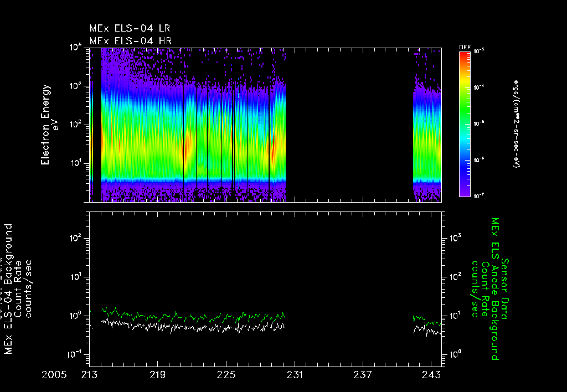
Task: Click the 'MEx ELS-04 LR' title text
Action: coord(130,28)
